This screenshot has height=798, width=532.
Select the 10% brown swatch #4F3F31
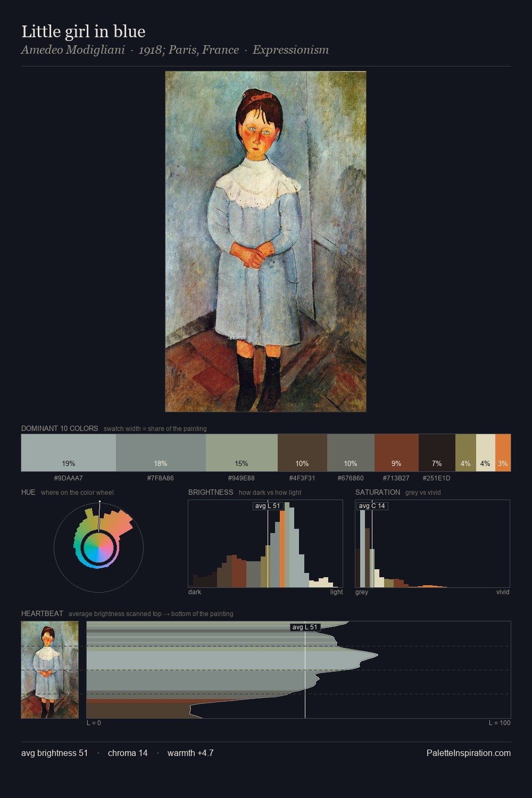click(302, 453)
